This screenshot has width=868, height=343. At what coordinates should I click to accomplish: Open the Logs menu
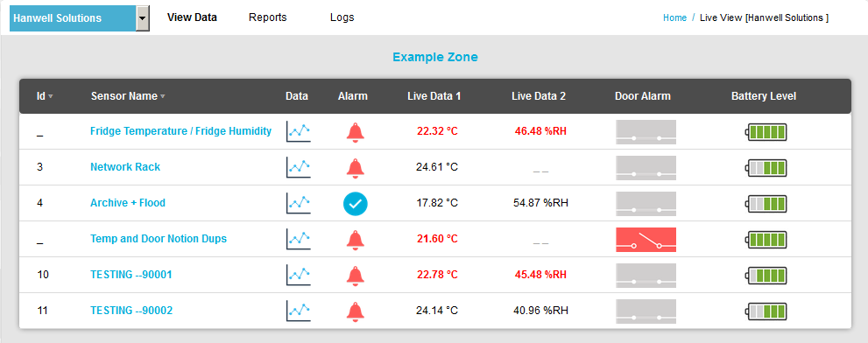tap(342, 17)
